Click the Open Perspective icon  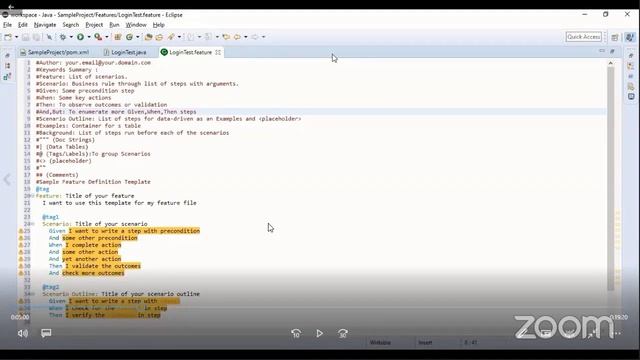coord(615,37)
